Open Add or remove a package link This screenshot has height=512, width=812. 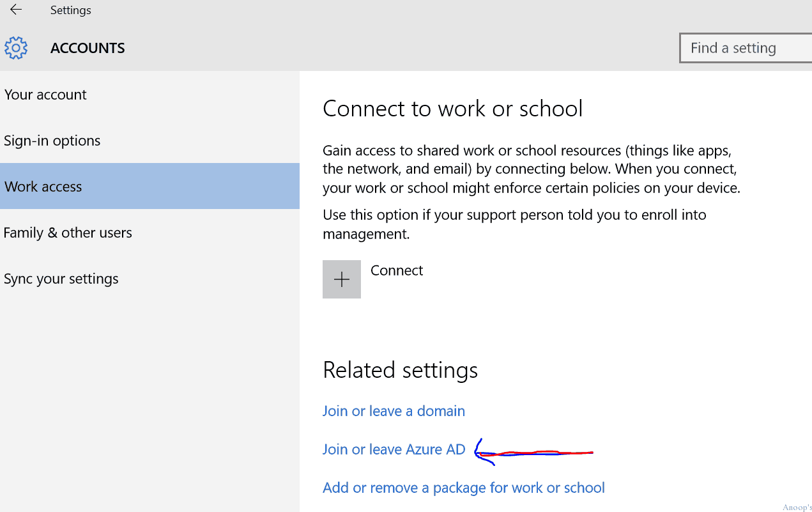464,488
